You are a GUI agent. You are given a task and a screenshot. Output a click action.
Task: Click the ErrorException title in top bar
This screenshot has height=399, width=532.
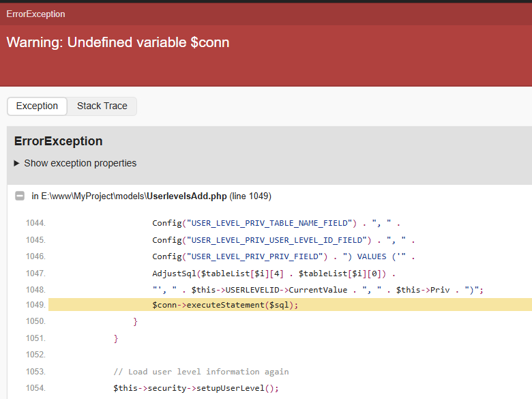(35, 14)
